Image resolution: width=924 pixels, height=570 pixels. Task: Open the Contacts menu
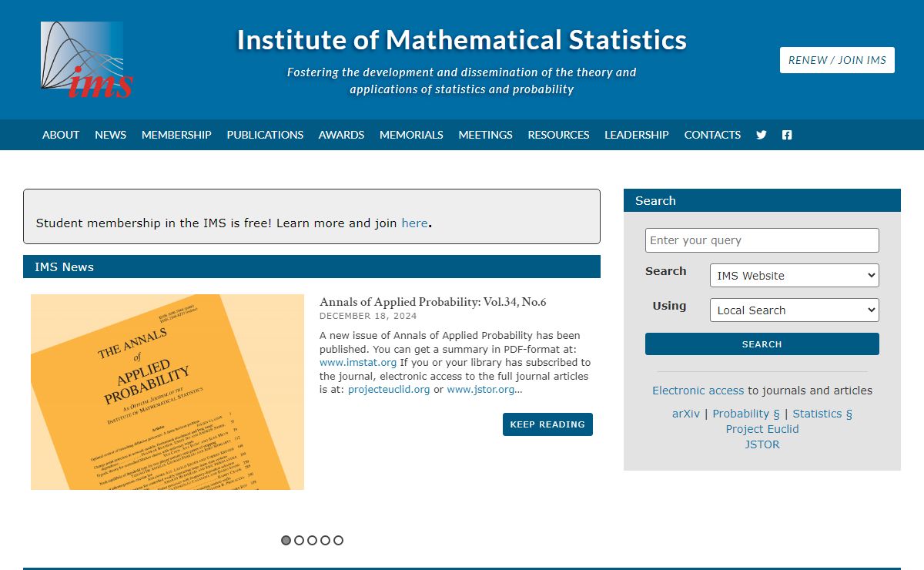click(712, 135)
